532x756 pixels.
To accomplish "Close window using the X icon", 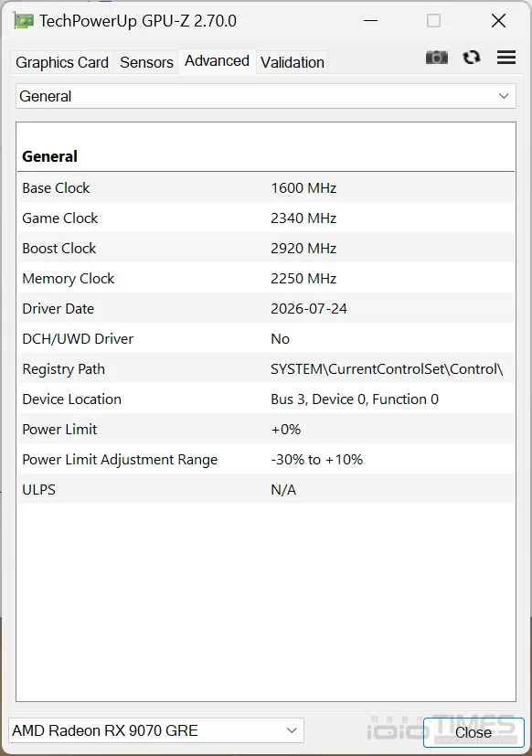I will pyautogui.click(x=498, y=21).
